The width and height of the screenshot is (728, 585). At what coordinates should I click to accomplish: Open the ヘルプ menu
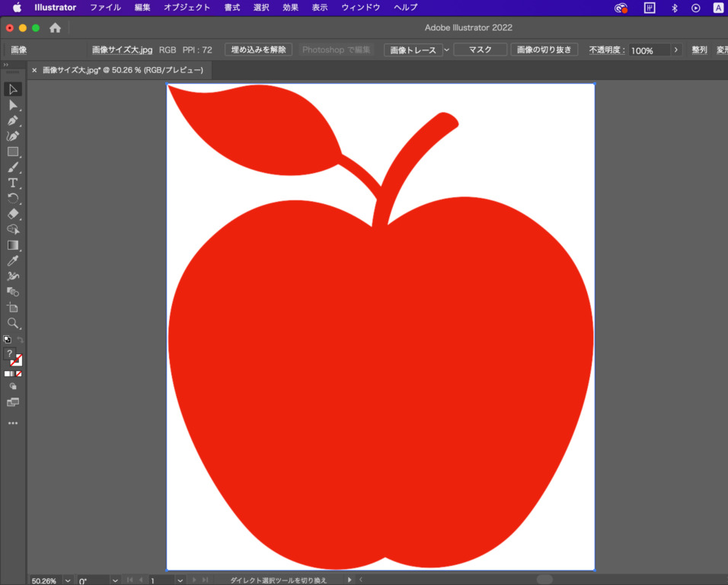point(405,8)
